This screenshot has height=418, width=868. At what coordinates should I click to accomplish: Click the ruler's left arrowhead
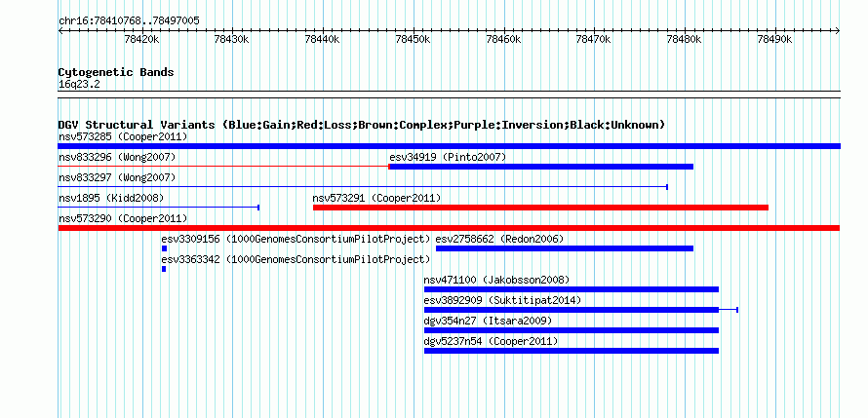60,30
